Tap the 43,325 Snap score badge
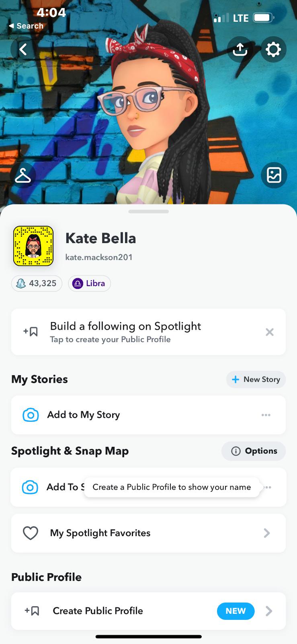 pyautogui.click(x=37, y=283)
